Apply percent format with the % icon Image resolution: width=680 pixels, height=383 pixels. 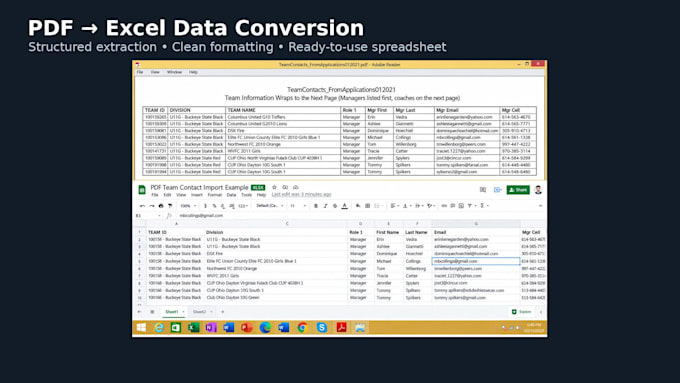[x=214, y=206]
